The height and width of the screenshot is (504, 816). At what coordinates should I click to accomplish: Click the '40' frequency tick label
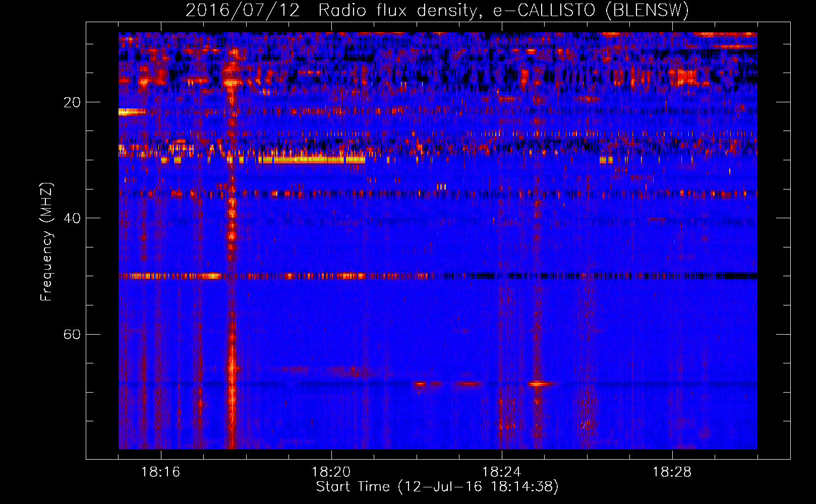click(x=72, y=218)
